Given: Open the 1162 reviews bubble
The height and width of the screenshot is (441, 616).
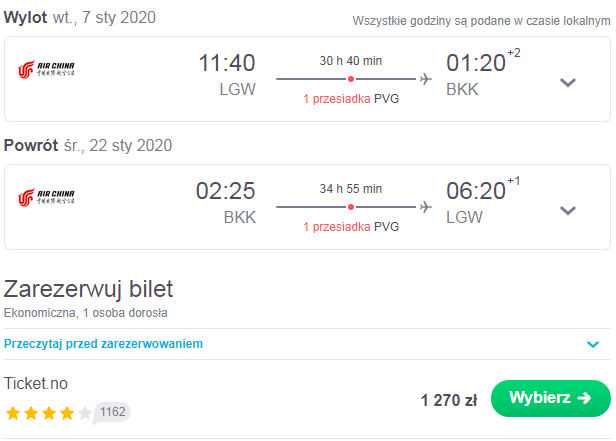Looking at the screenshot, I should coord(112,412).
